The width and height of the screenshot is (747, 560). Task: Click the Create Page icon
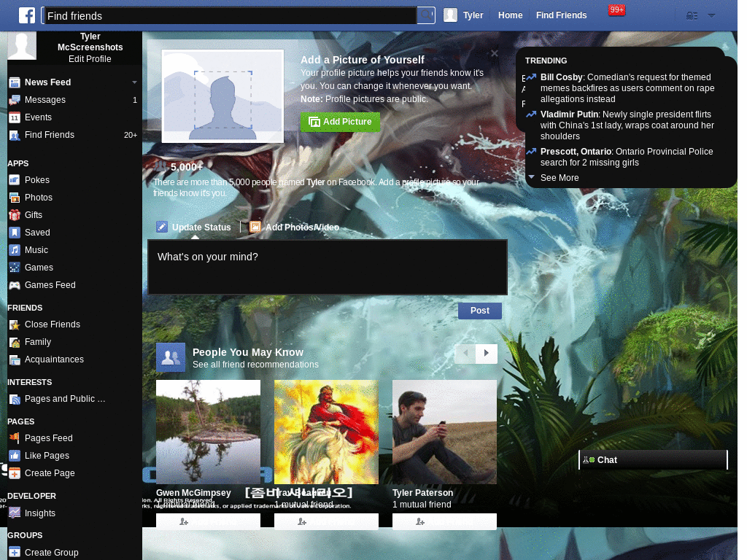click(15, 473)
